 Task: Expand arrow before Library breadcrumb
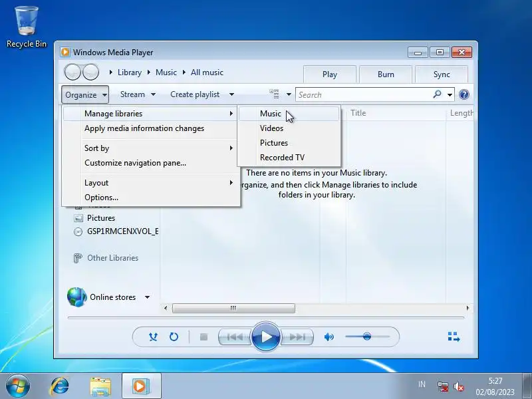coord(111,72)
